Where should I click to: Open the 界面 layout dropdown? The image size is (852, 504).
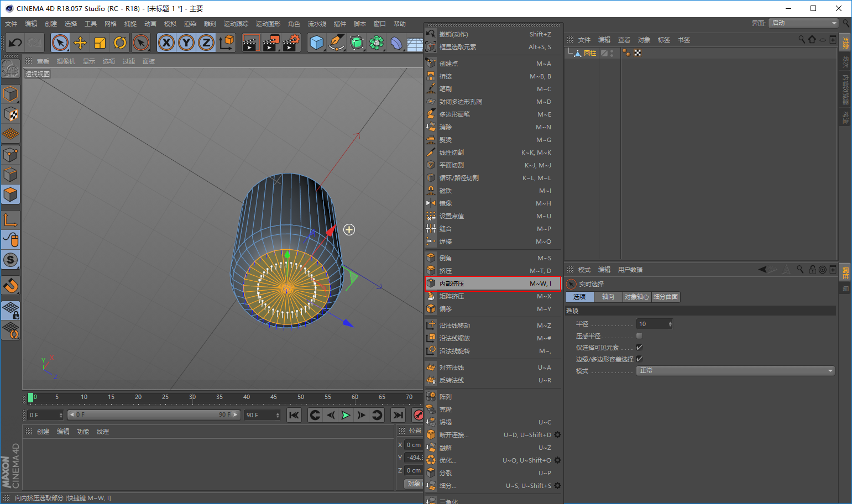[804, 23]
